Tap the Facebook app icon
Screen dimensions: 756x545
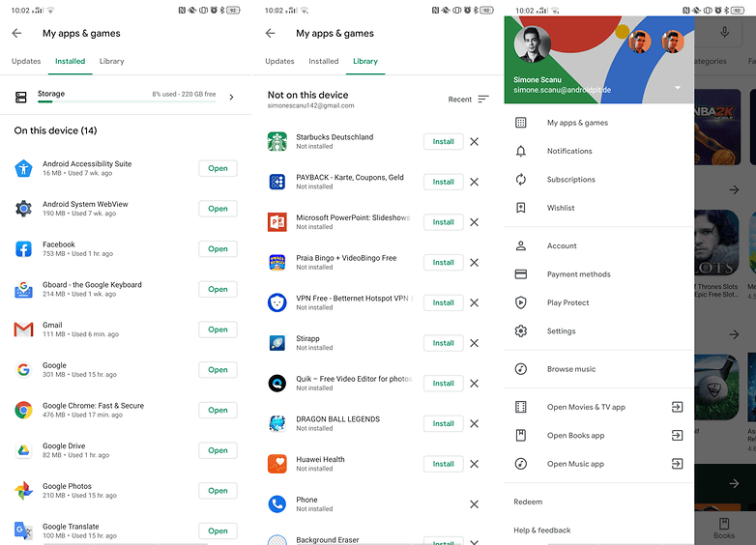click(x=23, y=249)
